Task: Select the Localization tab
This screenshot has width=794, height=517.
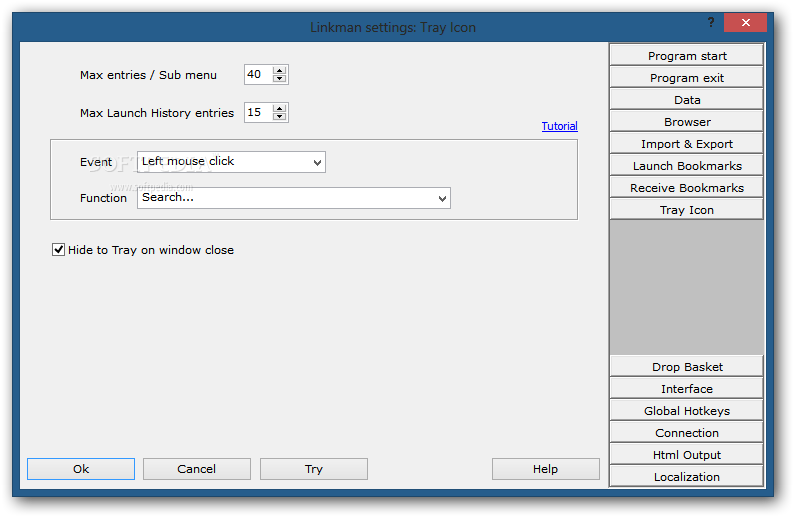Action: pos(686,476)
